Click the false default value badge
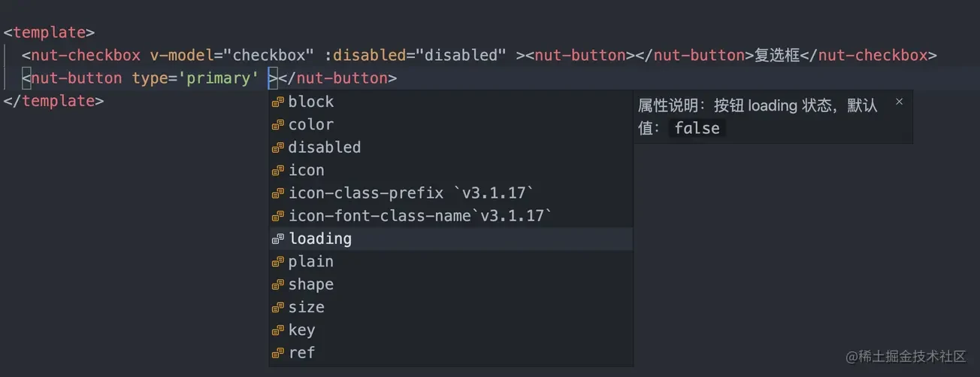 click(697, 128)
